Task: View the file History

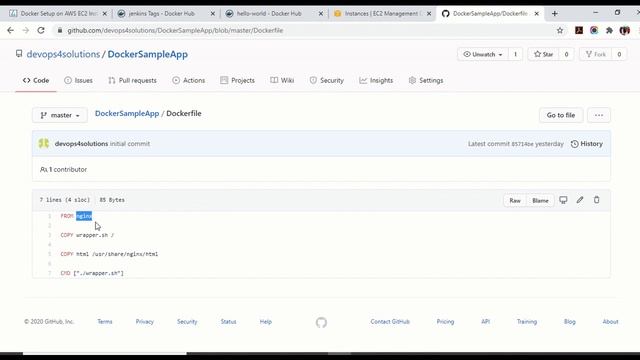Action: 587,144
